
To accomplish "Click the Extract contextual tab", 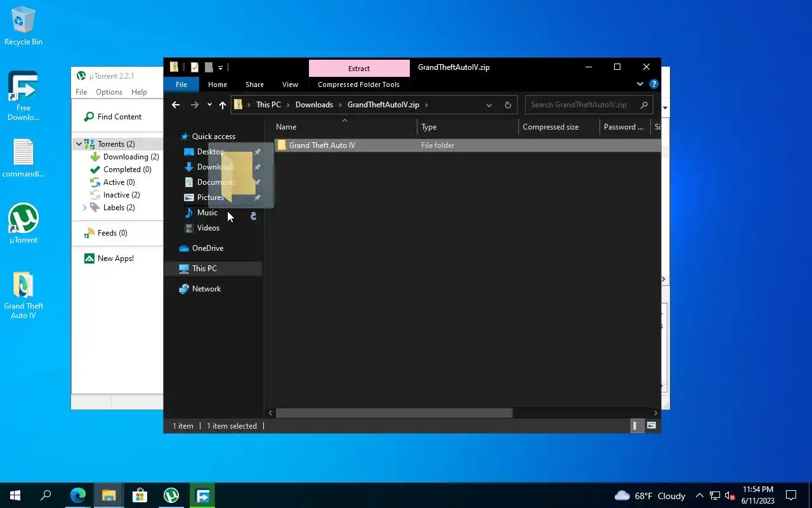I will click(x=359, y=68).
